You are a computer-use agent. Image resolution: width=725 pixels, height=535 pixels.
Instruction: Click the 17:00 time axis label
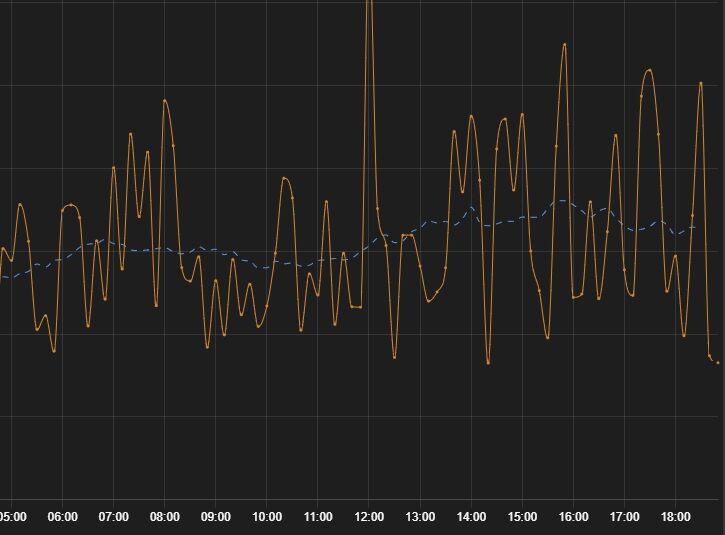coord(625,517)
